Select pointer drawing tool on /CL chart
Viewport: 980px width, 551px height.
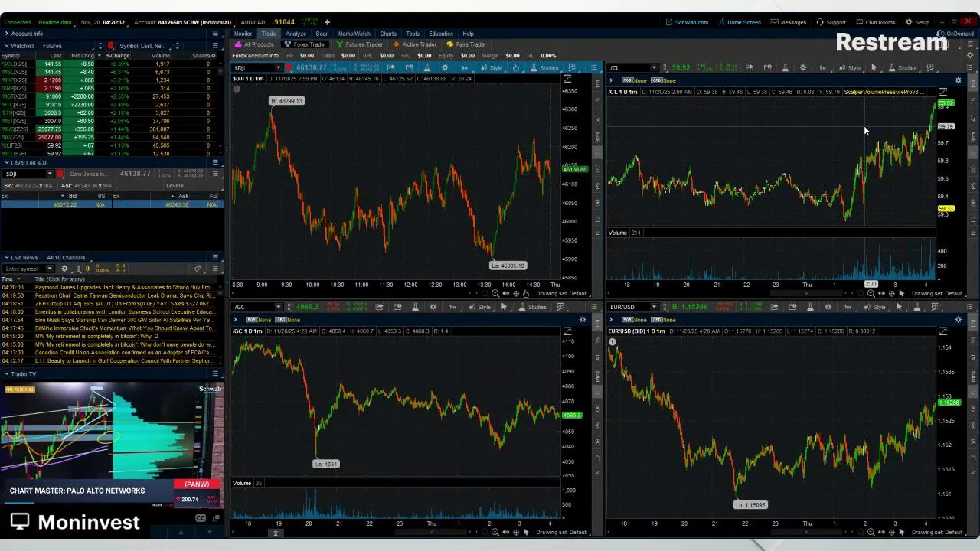coord(874,67)
